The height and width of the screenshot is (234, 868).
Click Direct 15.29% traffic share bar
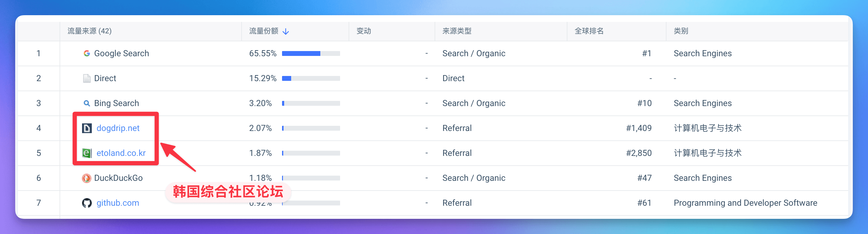pos(311,78)
